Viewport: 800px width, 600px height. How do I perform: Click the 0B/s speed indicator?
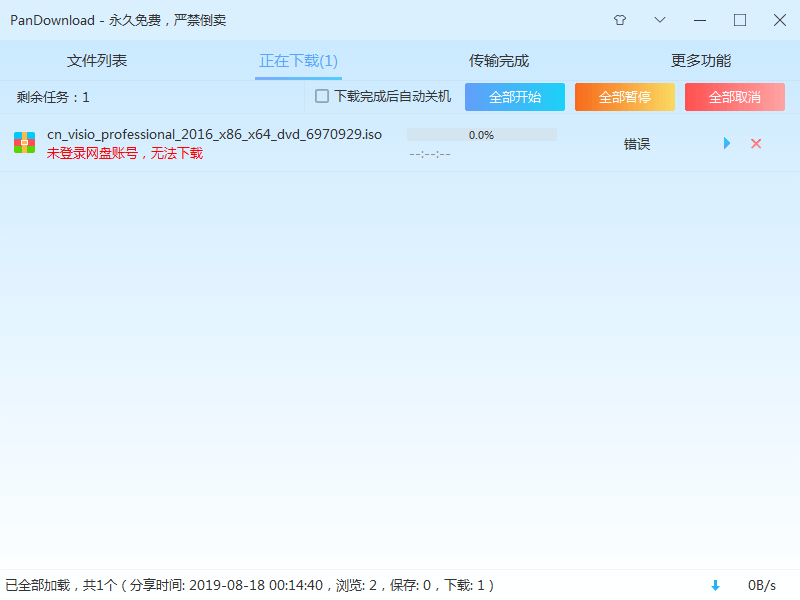[x=762, y=585]
